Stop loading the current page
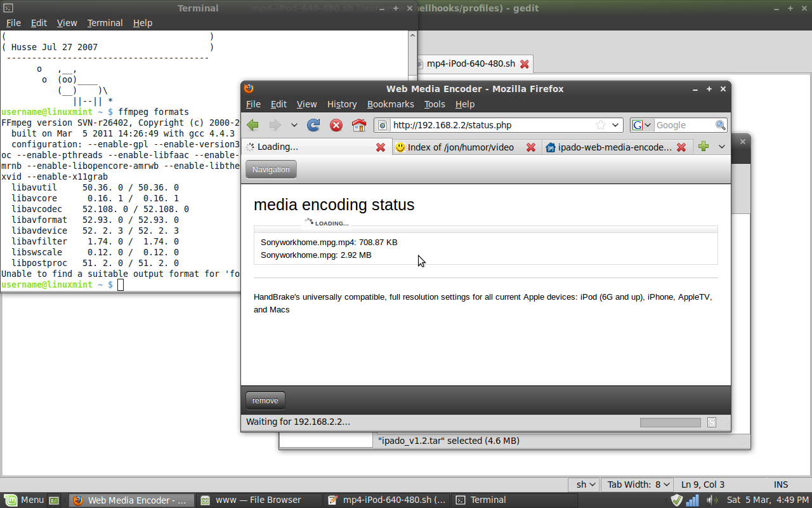The height and width of the screenshot is (508, 812). pyautogui.click(x=336, y=125)
